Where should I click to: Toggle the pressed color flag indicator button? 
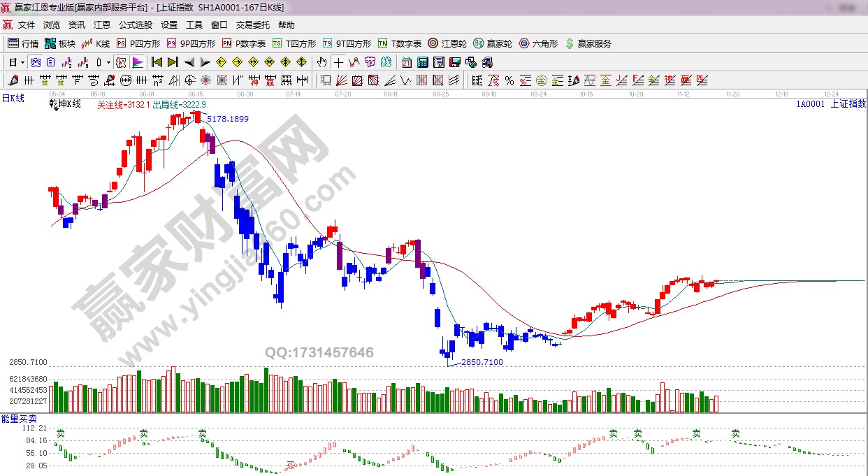[x=137, y=62]
